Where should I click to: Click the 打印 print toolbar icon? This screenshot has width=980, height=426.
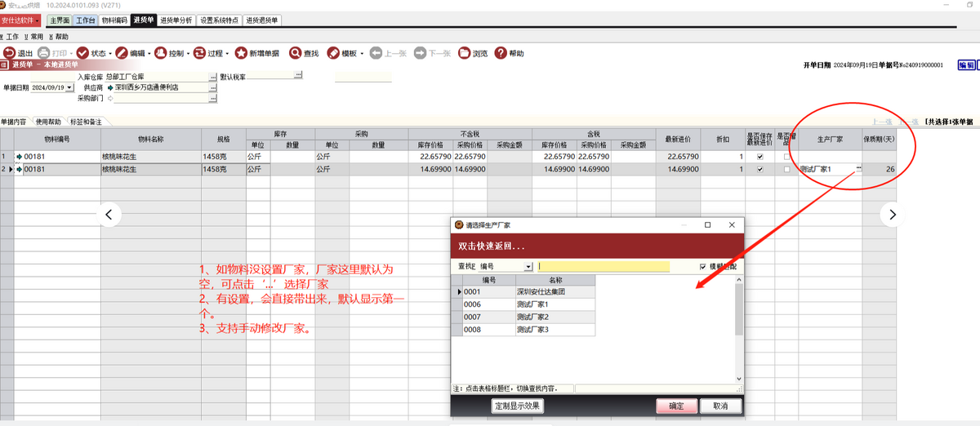tap(44, 53)
